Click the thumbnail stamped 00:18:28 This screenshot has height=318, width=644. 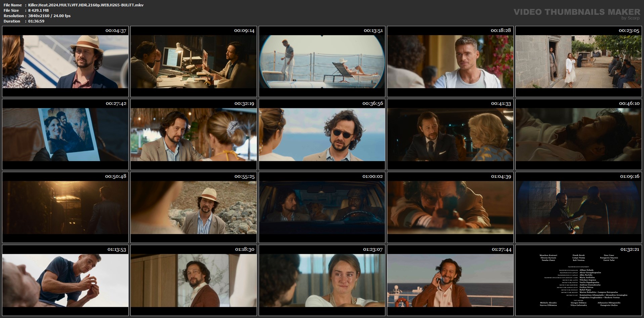pos(450,62)
